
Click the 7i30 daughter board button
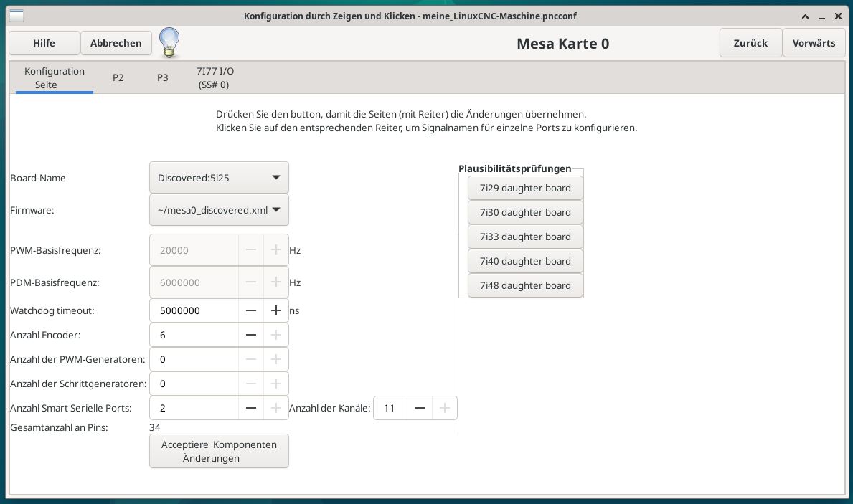click(525, 212)
